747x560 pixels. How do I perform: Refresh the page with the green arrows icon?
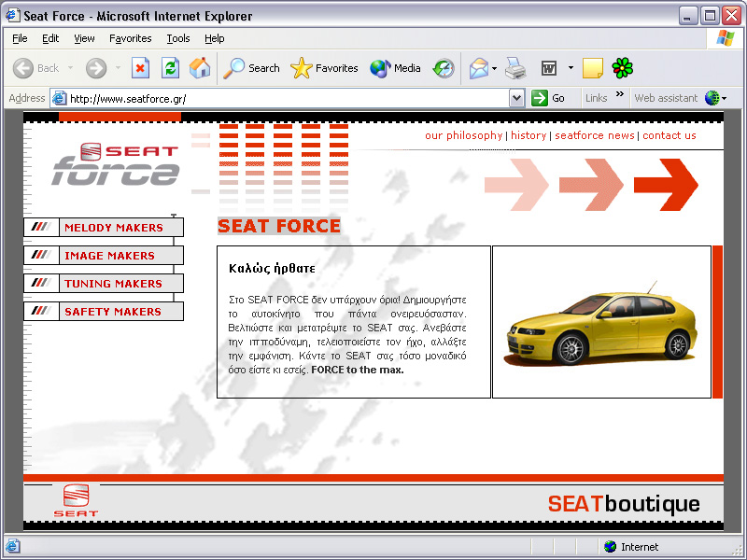(x=170, y=68)
